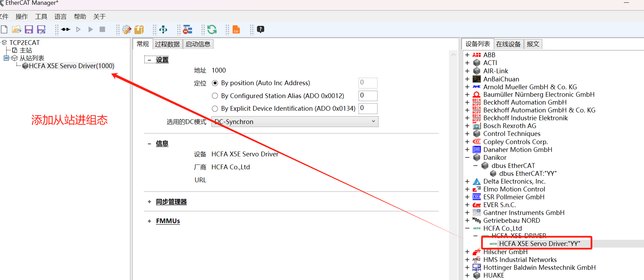The width and height of the screenshot is (644, 280).
Task: Click the green network topology icon
Action: 163,30
